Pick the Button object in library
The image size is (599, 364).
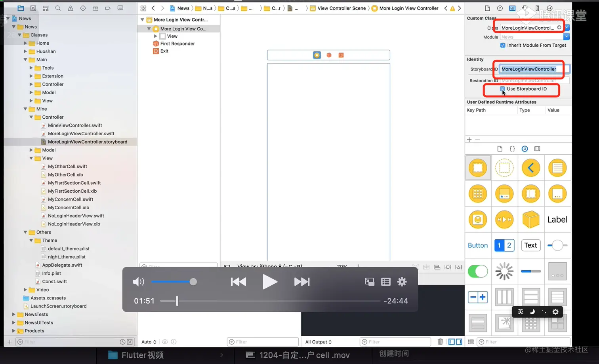[x=478, y=245]
